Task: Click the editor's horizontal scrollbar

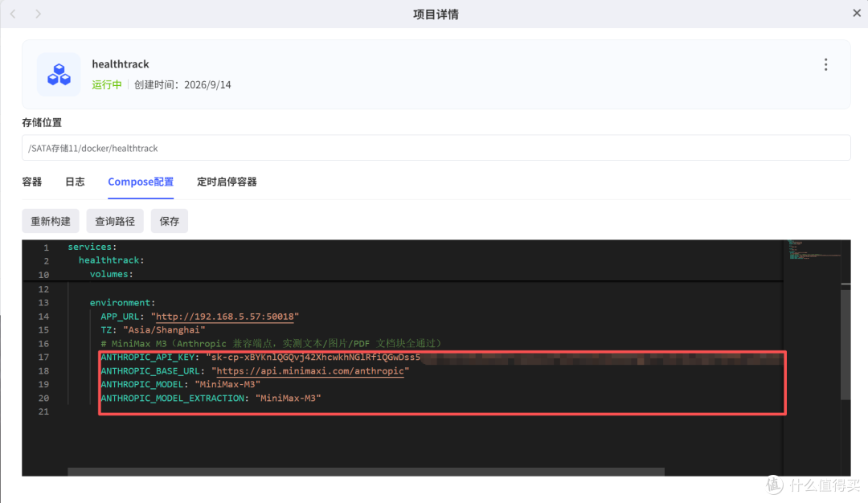Action: [x=366, y=472]
